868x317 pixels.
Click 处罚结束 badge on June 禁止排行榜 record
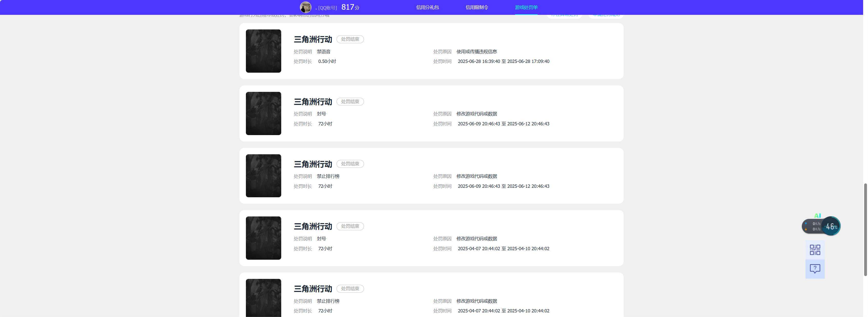350,164
